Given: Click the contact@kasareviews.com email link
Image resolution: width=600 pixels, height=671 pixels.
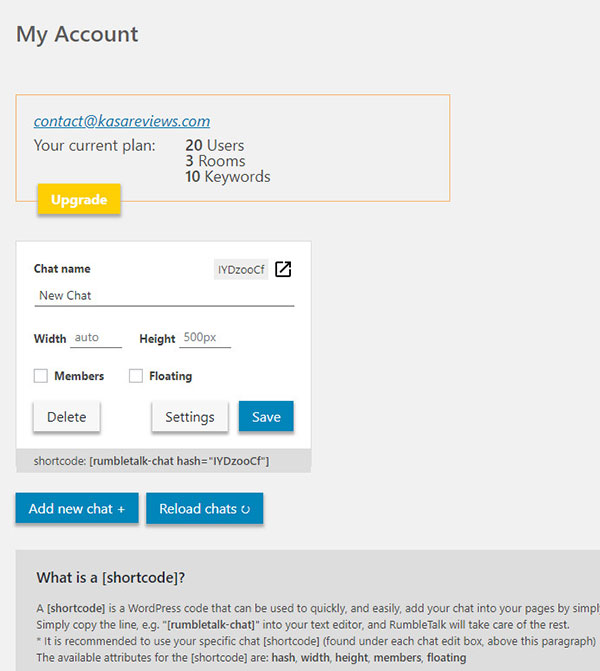Looking at the screenshot, I should click(122, 121).
